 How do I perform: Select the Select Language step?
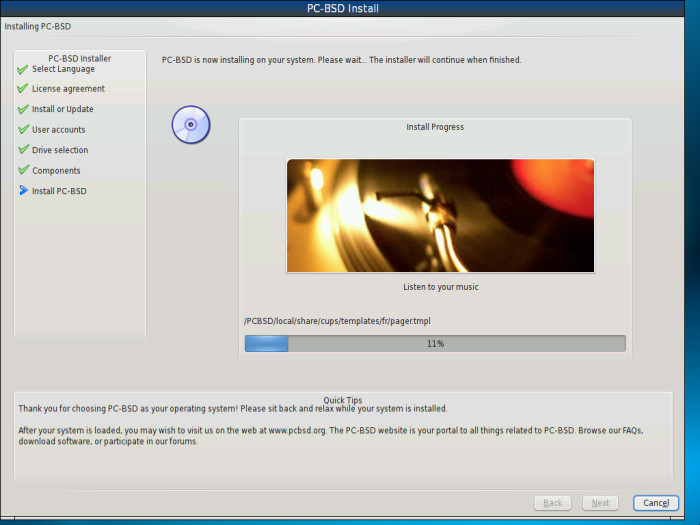63,69
